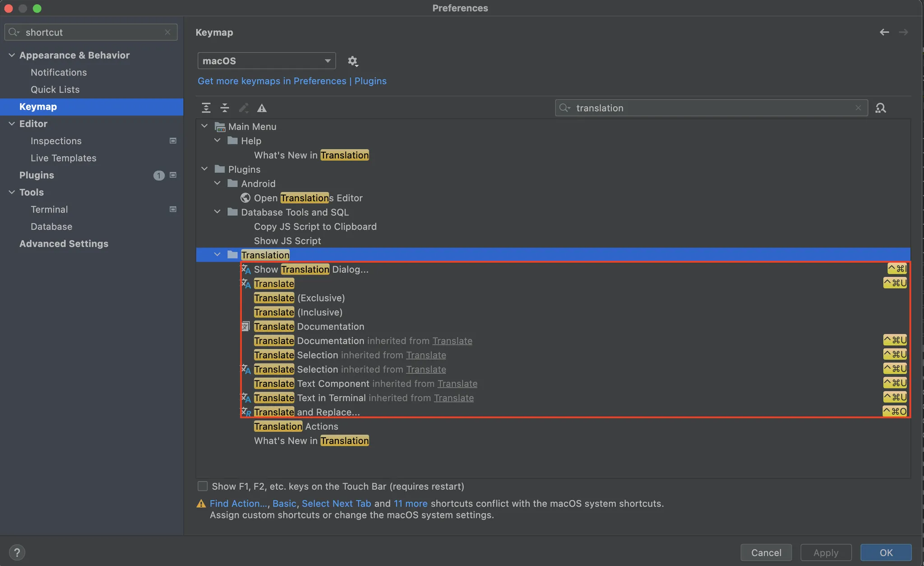Click the Cancel button
924x566 pixels.
pyautogui.click(x=766, y=552)
